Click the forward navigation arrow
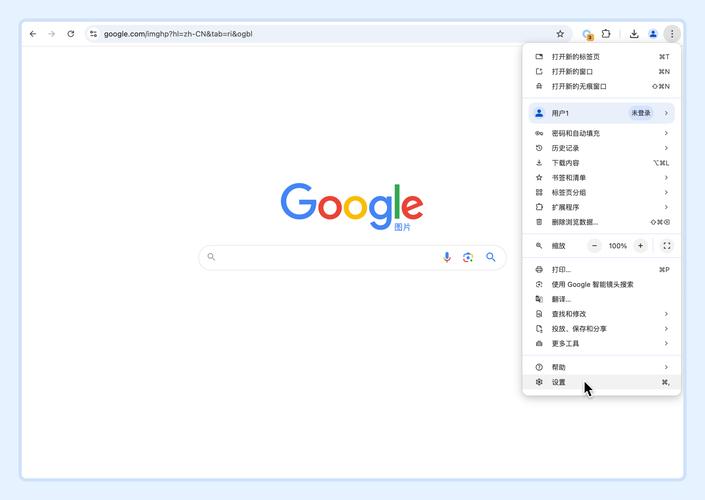The height and width of the screenshot is (500, 705). click(52, 34)
